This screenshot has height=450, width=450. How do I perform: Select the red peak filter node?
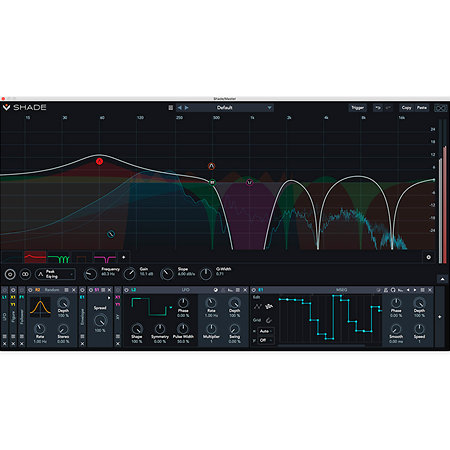[x=99, y=162]
